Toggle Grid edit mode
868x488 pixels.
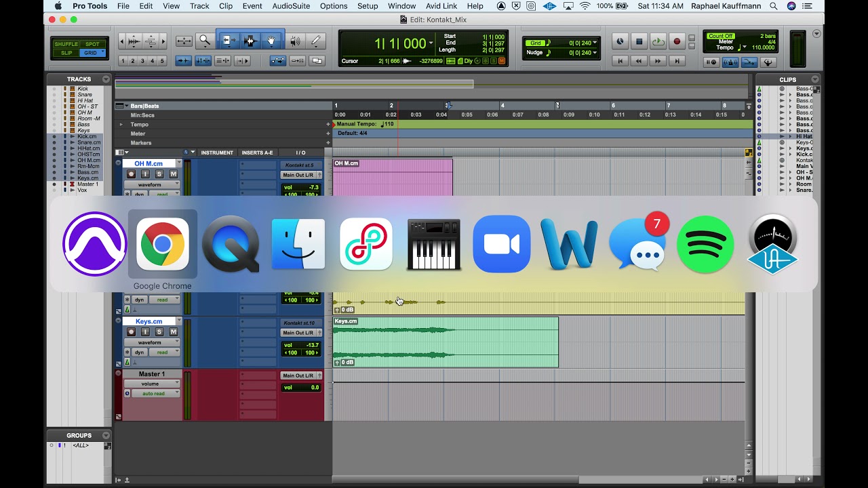coord(92,53)
